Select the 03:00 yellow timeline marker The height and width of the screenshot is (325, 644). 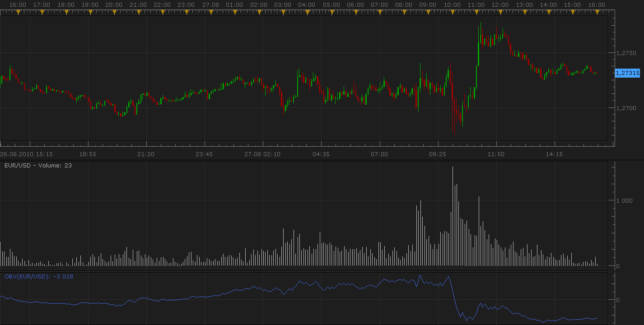[283, 12]
